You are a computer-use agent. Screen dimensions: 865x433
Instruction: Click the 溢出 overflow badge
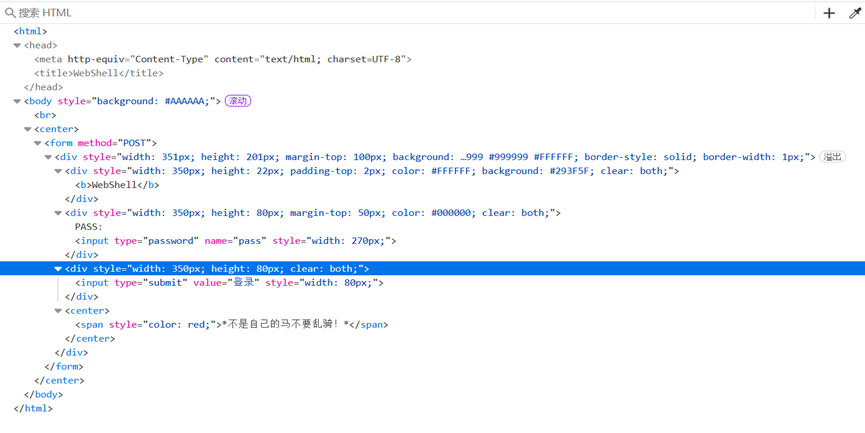pos(832,157)
